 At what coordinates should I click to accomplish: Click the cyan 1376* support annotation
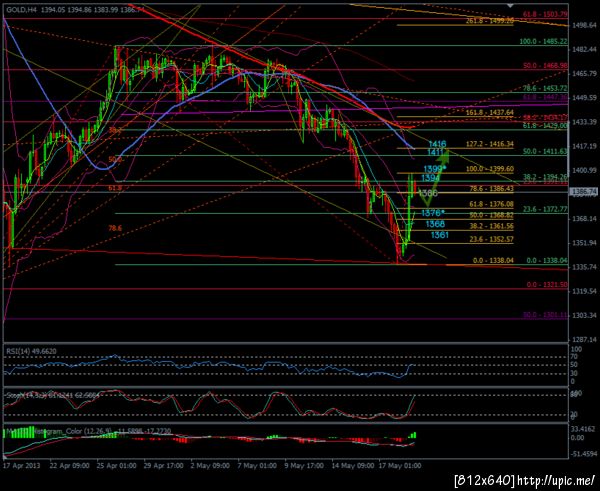[433, 213]
